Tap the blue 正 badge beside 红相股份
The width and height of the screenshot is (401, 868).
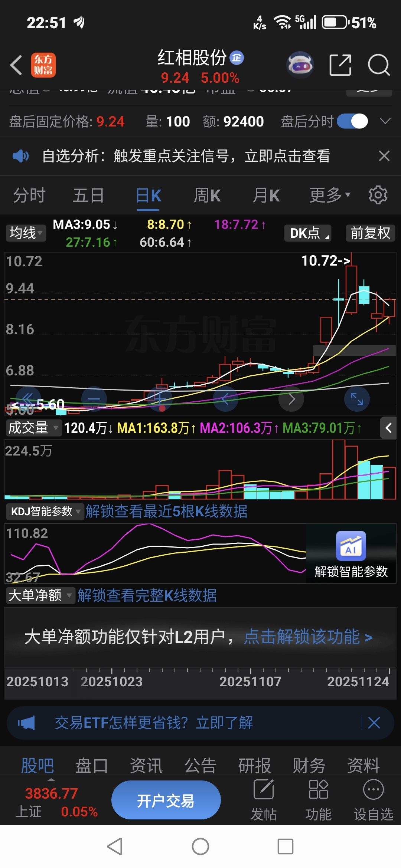[x=237, y=57]
